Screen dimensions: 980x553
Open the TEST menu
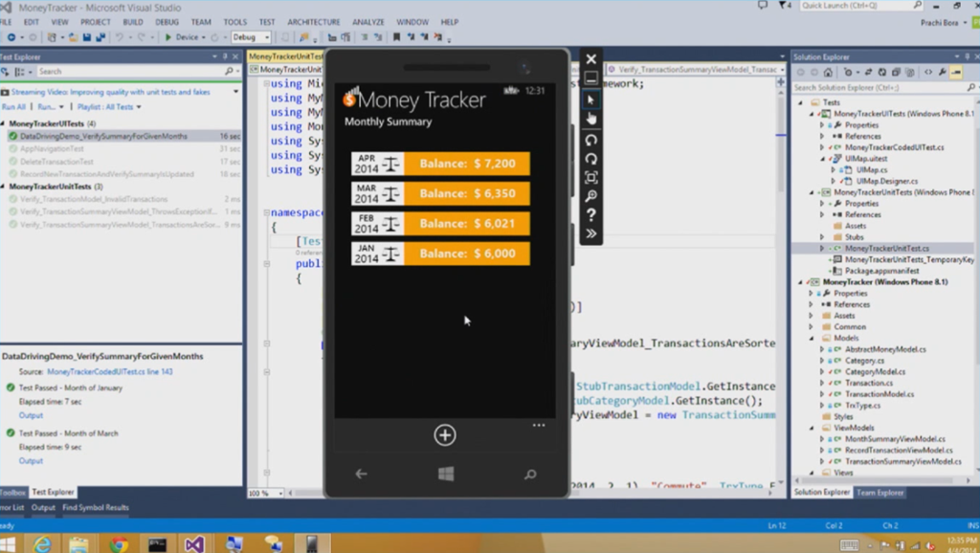tap(267, 22)
